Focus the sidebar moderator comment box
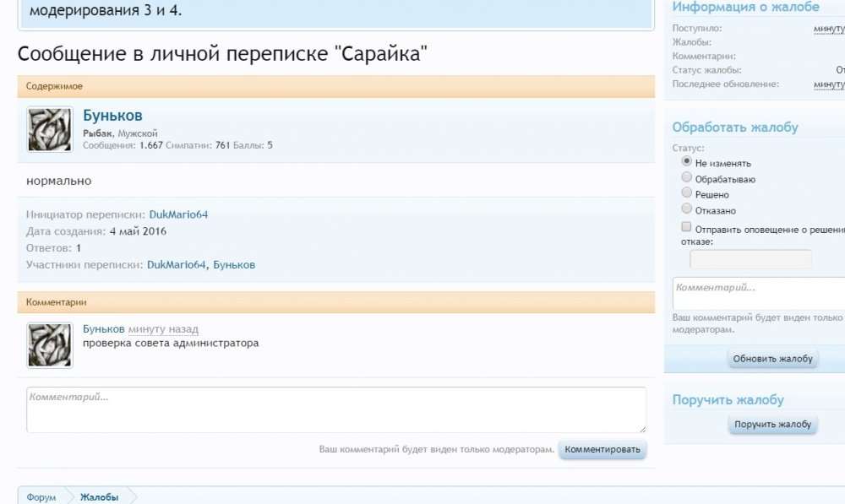The width and height of the screenshot is (845, 504). pyautogui.click(x=758, y=293)
